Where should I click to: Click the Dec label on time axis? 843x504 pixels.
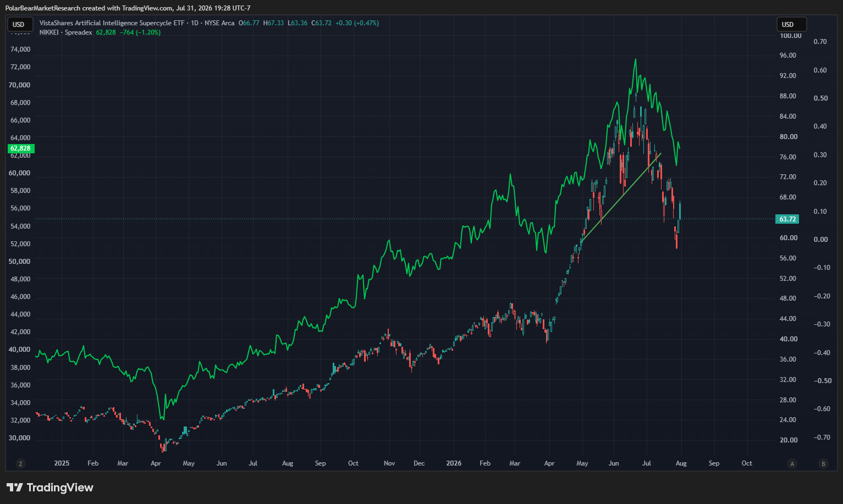[419, 463]
